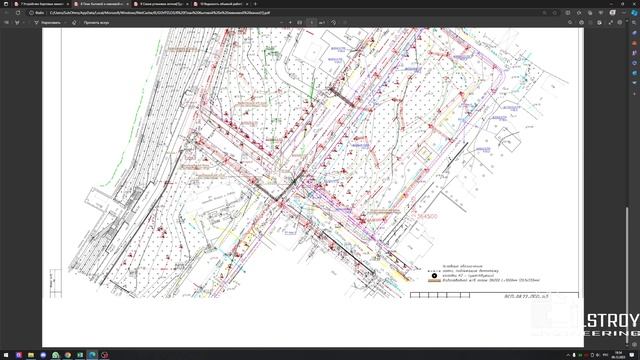Select the PDF highlight tool
640x360 pixels.
click(17, 22)
